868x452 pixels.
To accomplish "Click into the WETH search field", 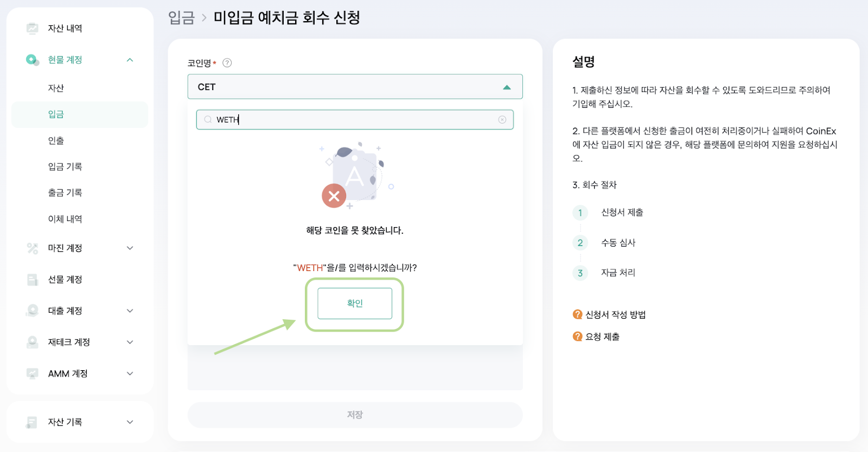I will (x=355, y=120).
